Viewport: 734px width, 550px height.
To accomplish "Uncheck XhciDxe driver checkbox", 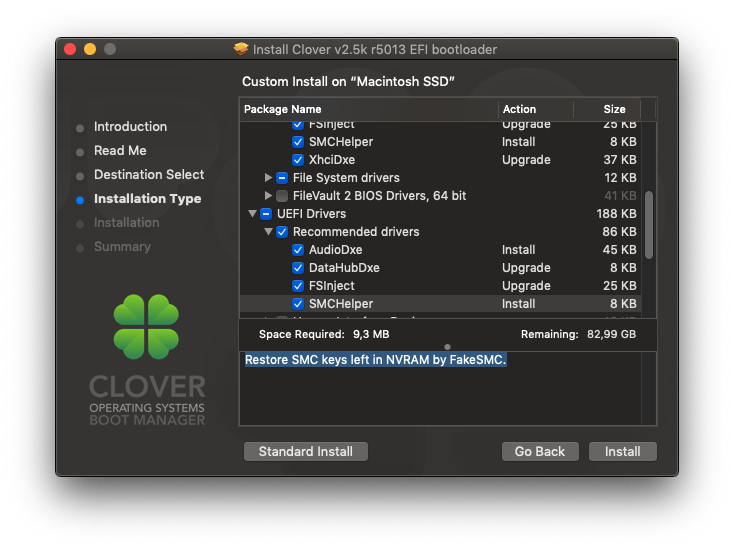I will pyautogui.click(x=298, y=160).
